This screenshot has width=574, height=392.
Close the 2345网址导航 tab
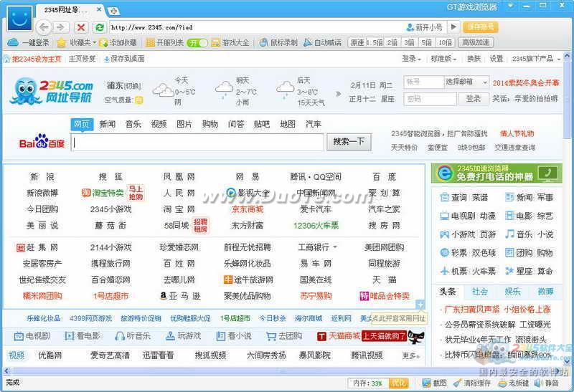[x=99, y=9]
